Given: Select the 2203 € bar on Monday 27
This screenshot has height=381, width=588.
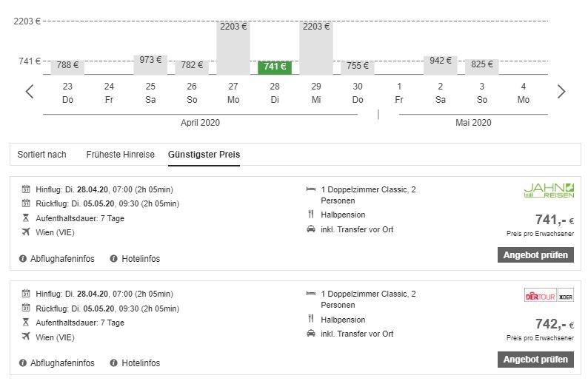Looking at the screenshot, I should pyautogui.click(x=233, y=47).
